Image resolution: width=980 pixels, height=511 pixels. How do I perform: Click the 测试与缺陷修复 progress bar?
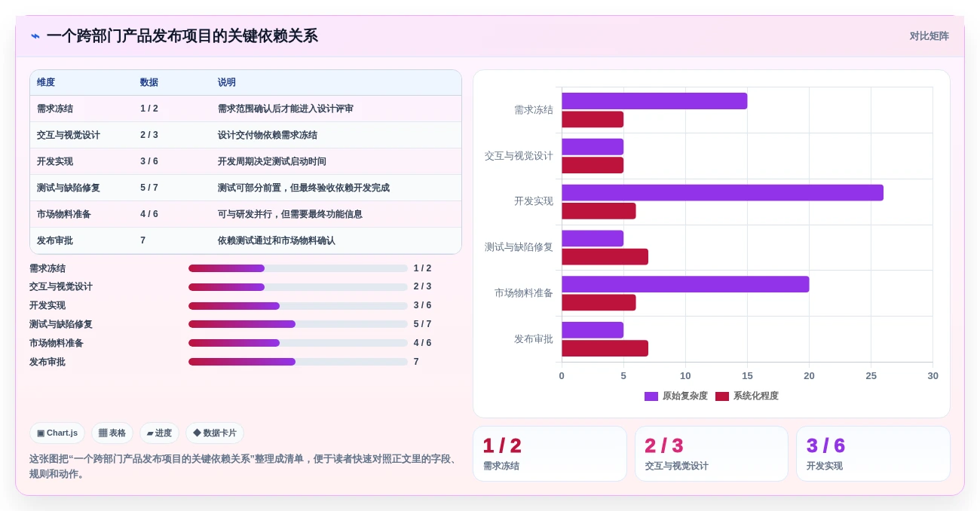(x=298, y=325)
